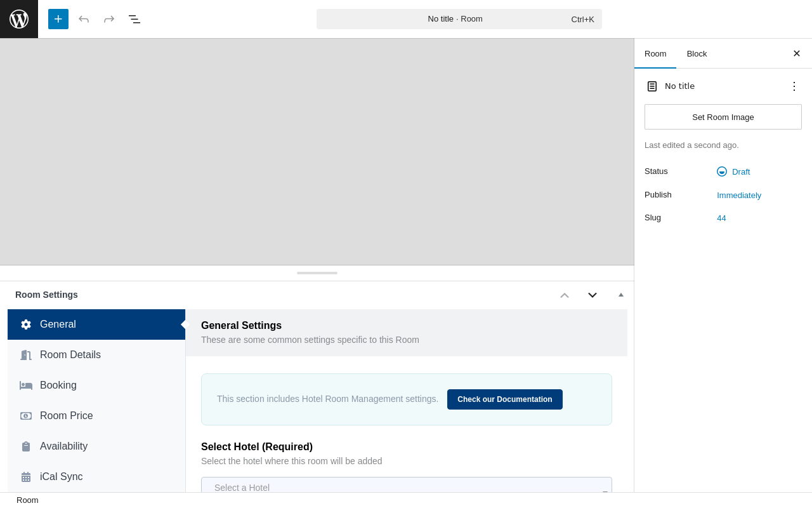Click the meta box resize handle
Viewport: 812px width, 508px height.
[x=317, y=273]
